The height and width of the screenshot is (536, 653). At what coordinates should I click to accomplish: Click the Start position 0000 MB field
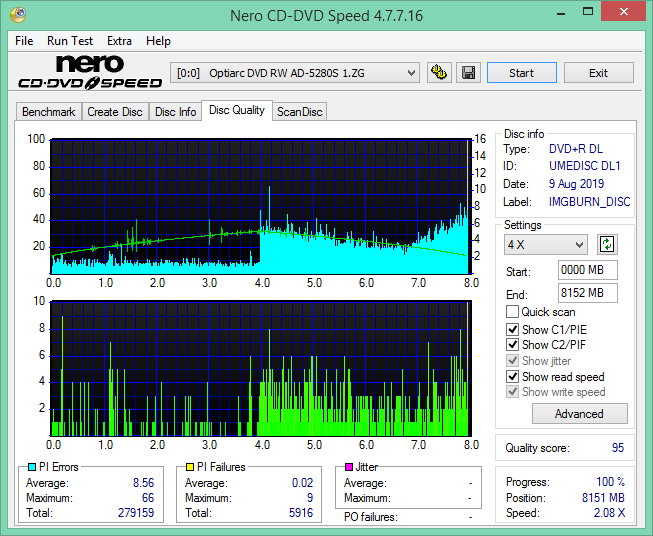pyautogui.click(x=587, y=270)
